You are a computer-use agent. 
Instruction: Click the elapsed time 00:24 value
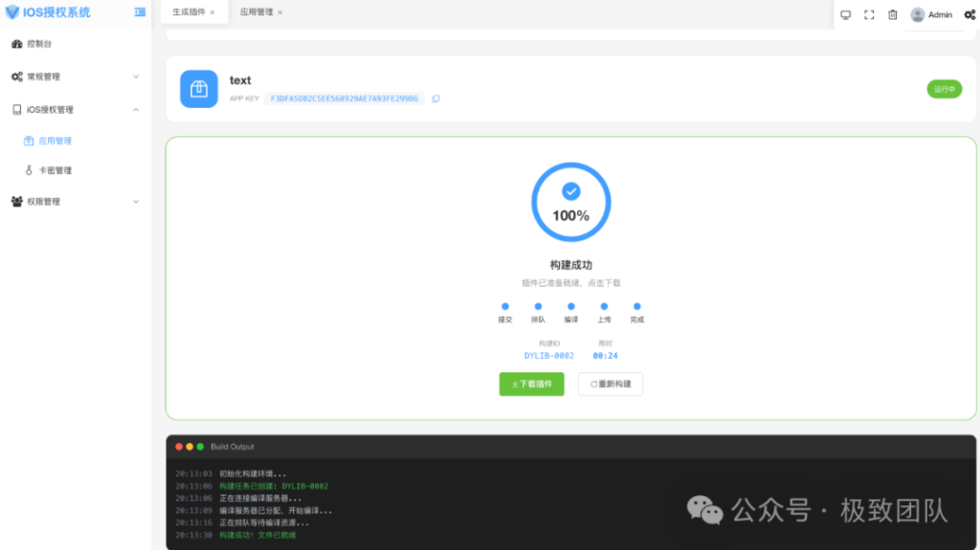pos(605,356)
